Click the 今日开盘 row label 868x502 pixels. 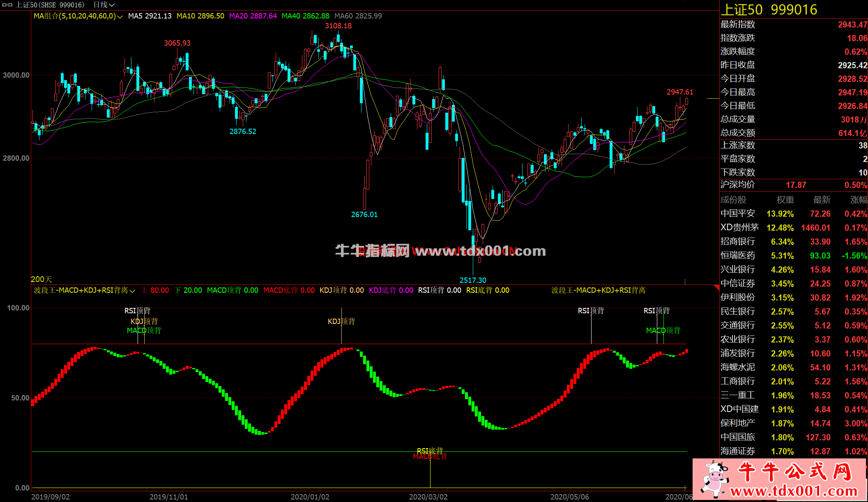tap(738, 79)
